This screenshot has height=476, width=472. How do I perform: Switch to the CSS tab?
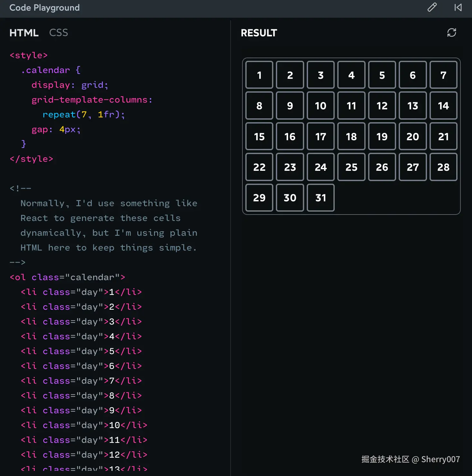59,33
